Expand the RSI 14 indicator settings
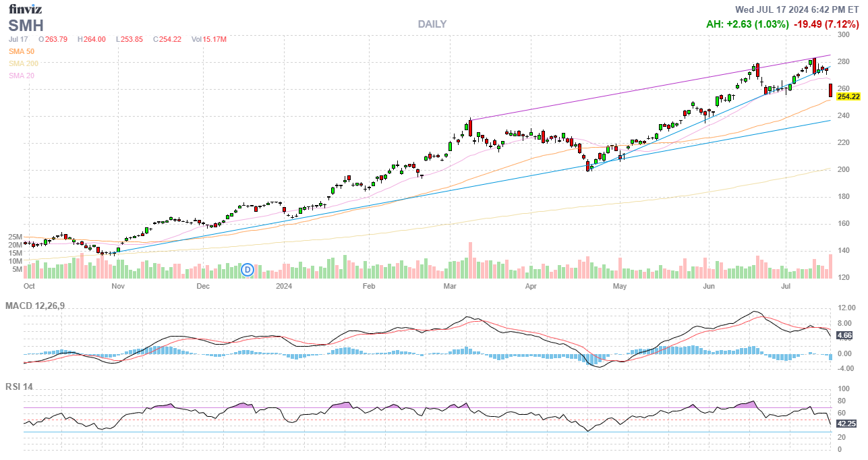 click(19, 387)
